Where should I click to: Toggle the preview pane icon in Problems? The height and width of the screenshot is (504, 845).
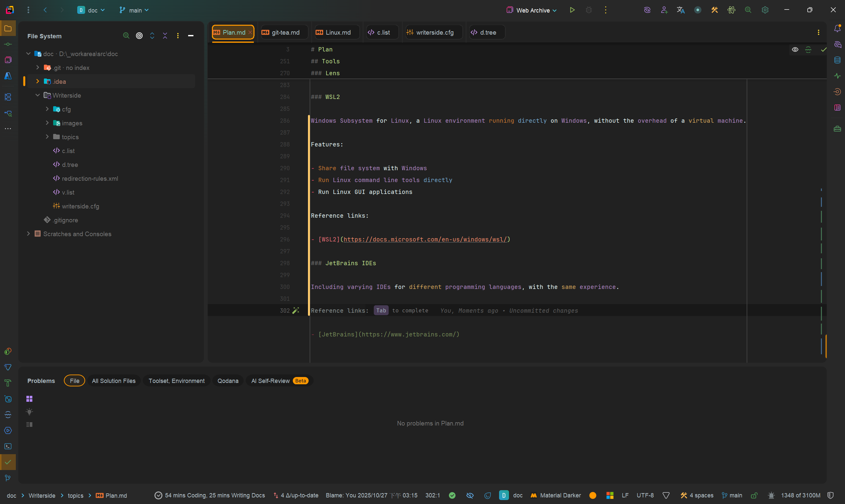[x=30, y=425]
